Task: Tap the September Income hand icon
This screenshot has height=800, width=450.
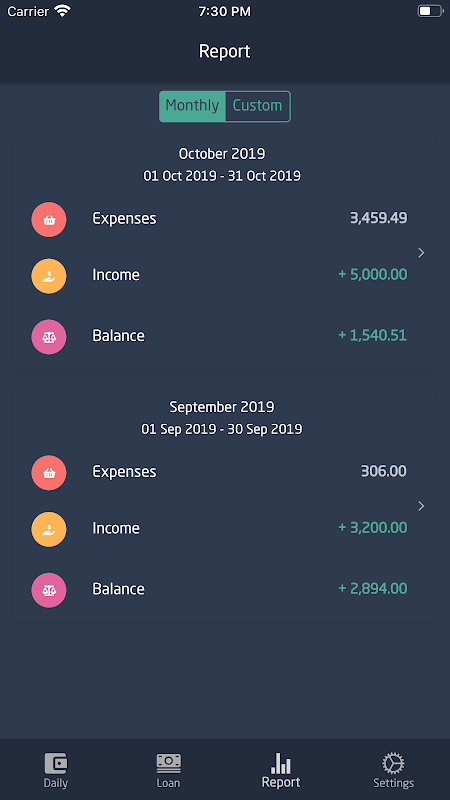Action: (49, 529)
